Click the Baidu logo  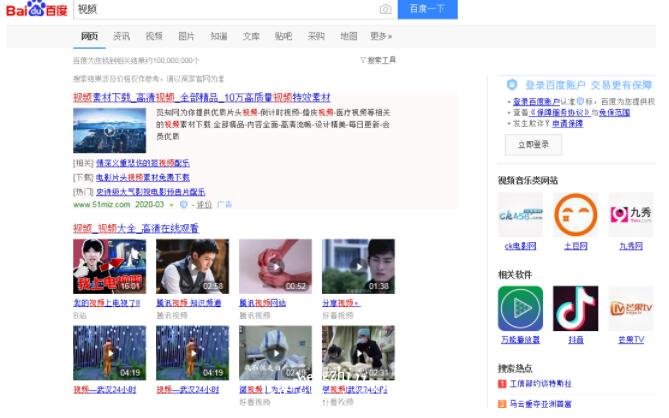tap(36, 10)
